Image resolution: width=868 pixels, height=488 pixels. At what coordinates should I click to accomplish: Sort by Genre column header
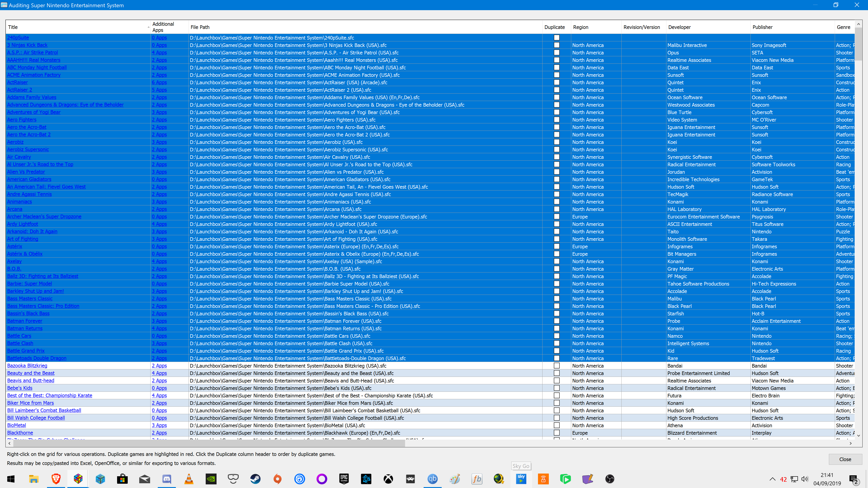844,27
